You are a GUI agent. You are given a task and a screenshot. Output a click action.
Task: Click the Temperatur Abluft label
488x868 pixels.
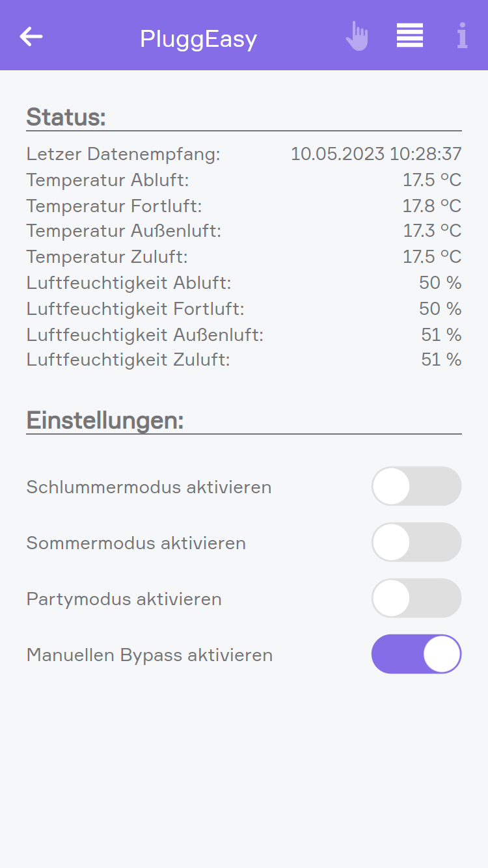coord(107,180)
